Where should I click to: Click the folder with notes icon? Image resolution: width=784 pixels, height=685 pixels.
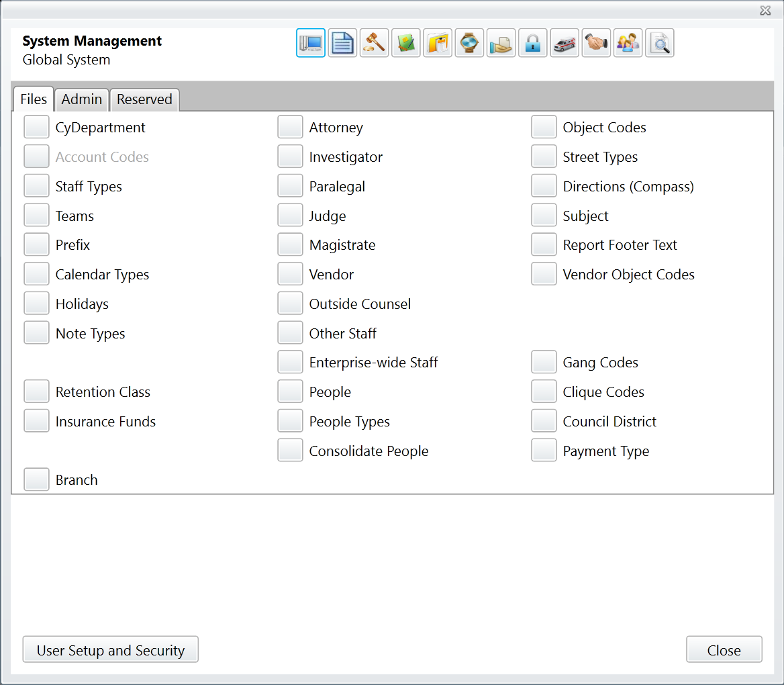(x=438, y=42)
